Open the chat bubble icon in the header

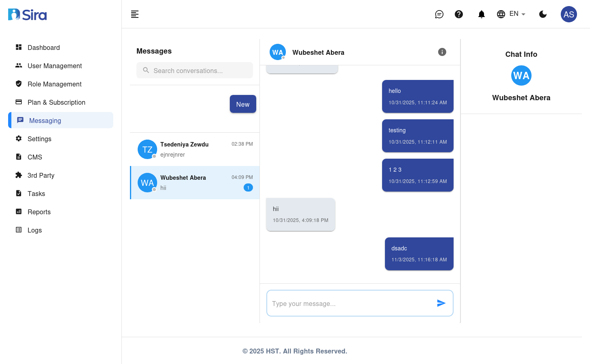tap(439, 14)
